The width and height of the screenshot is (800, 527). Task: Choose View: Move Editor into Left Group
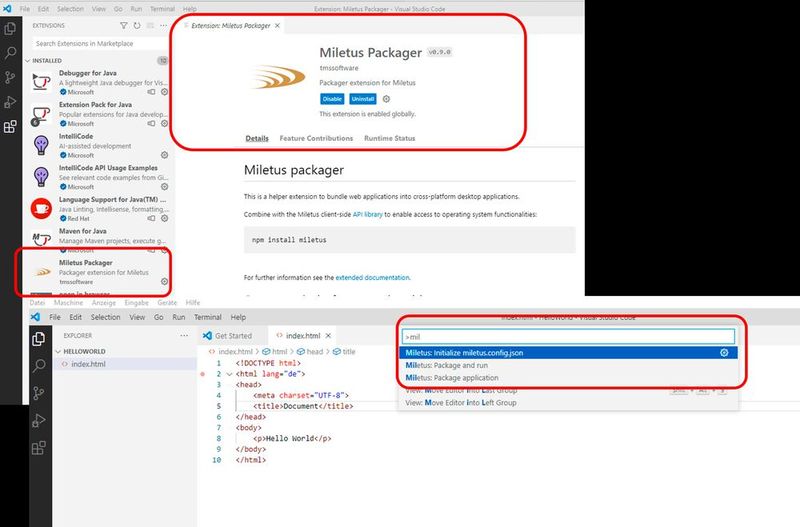[568, 403]
